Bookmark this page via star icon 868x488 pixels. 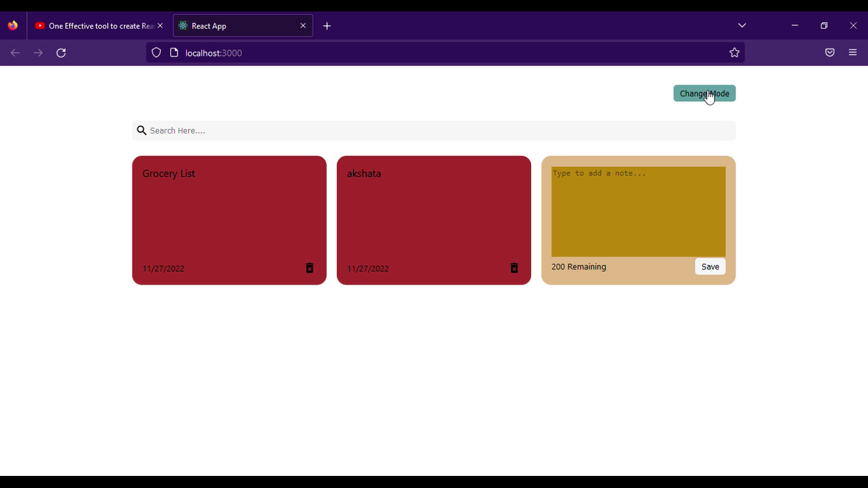pyautogui.click(x=735, y=52)
